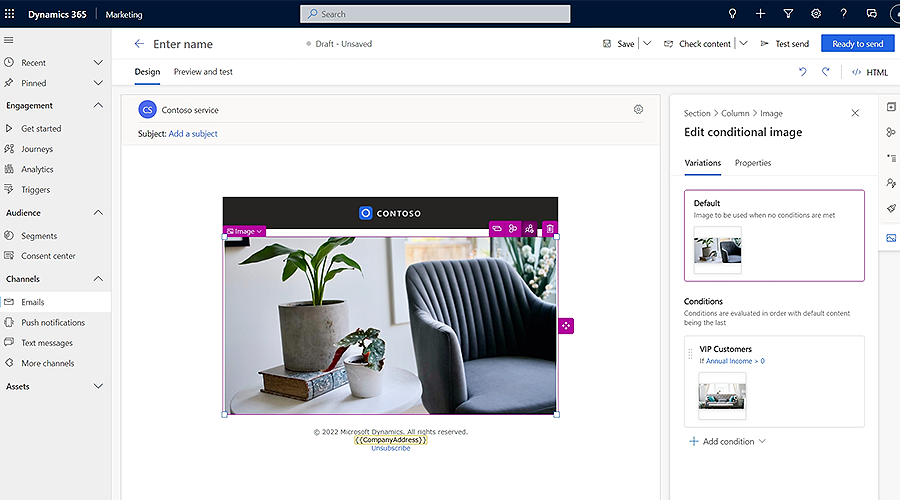The height and width of the screenshot is (500, 900).
Task: Select the image icon in the right rail
Action: [891, 238]
